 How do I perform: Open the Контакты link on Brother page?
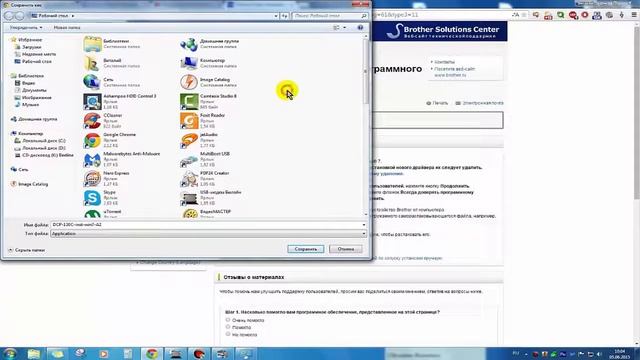coord(444,62)
